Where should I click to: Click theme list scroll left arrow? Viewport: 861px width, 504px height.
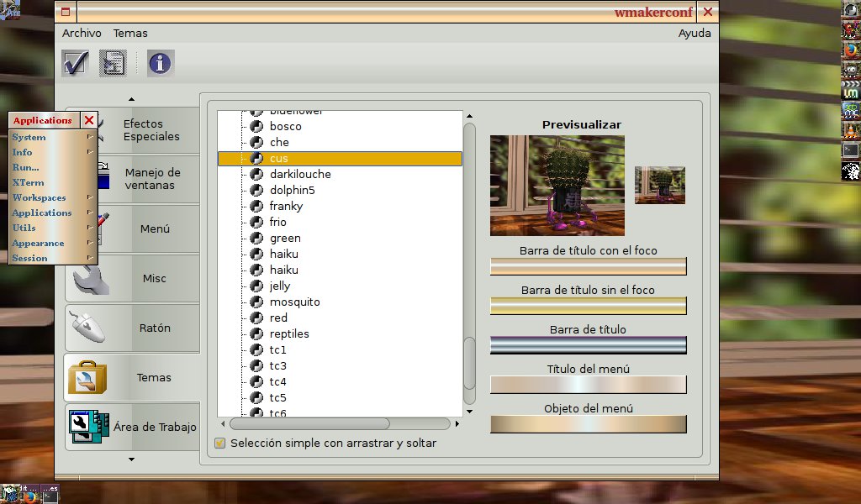[222, 423]
